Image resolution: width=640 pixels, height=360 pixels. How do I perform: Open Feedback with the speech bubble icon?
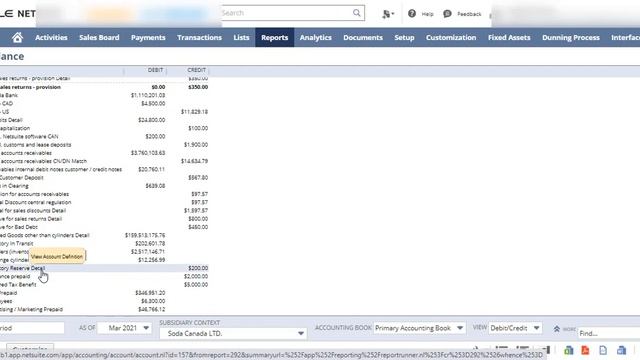(x=447, y=13)
